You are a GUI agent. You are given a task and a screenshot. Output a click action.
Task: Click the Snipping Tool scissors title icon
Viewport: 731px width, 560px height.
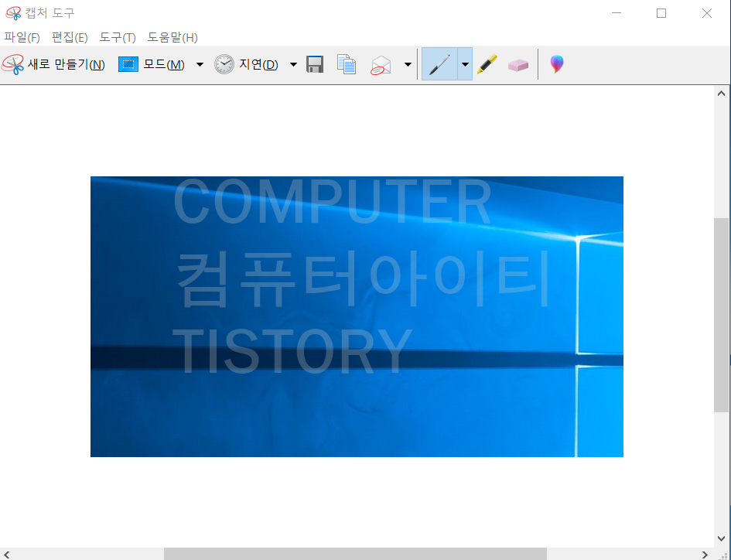[x=13, y=13]
